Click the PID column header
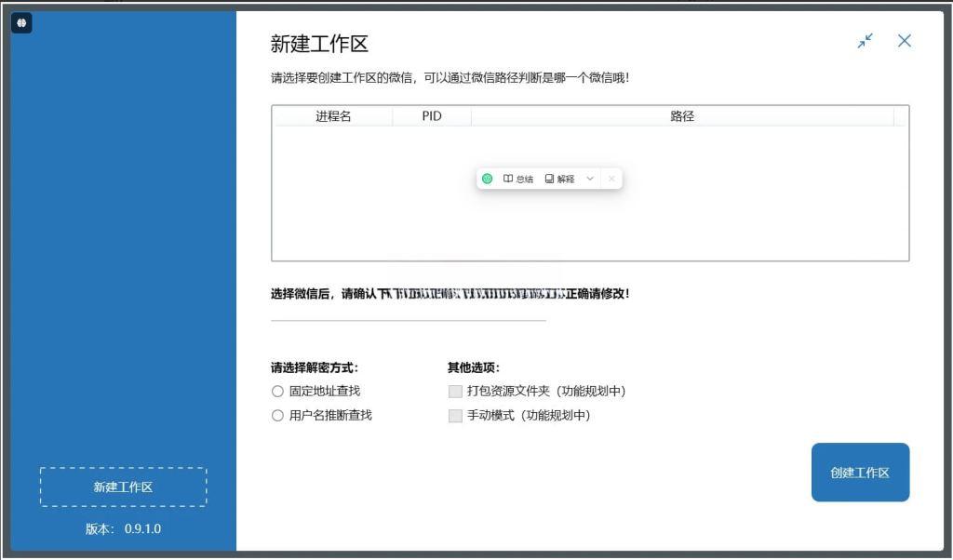953x560 pixels. click(x=432, y=116)
